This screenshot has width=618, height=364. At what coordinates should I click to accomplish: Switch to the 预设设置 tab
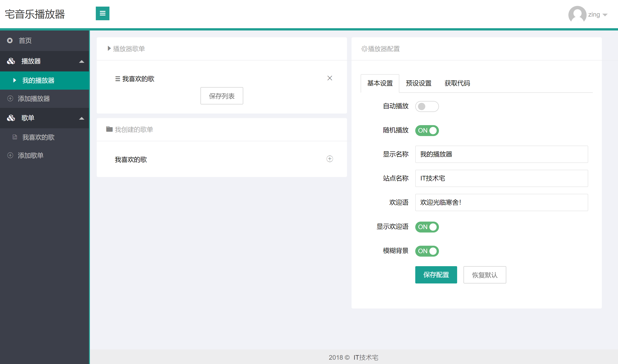(418, 83)
